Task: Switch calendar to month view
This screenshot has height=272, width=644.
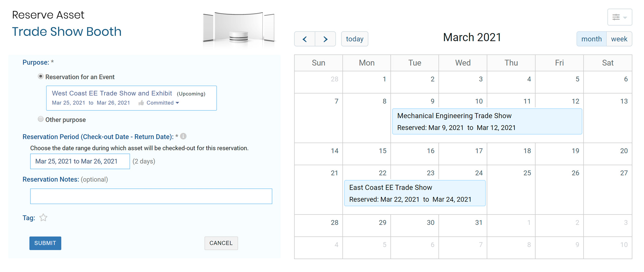Action: point(591,39)
